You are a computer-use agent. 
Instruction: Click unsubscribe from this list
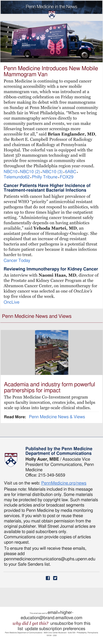pyautogui.click(x=54, y=626)
